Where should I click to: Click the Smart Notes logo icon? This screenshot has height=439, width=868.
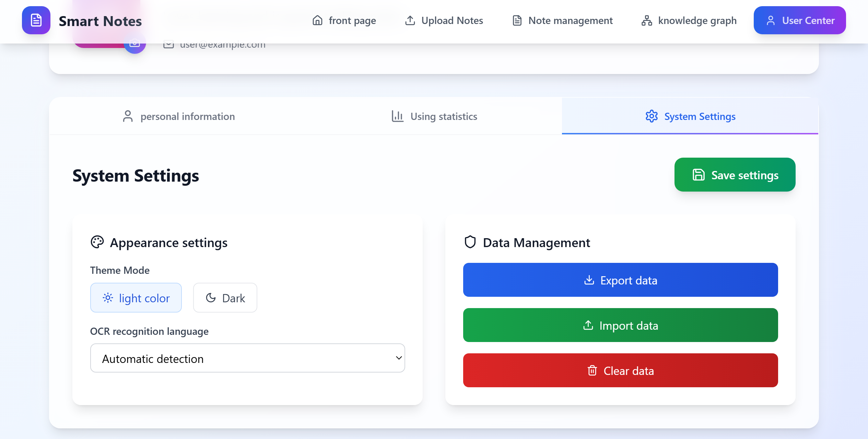(36, 20)
